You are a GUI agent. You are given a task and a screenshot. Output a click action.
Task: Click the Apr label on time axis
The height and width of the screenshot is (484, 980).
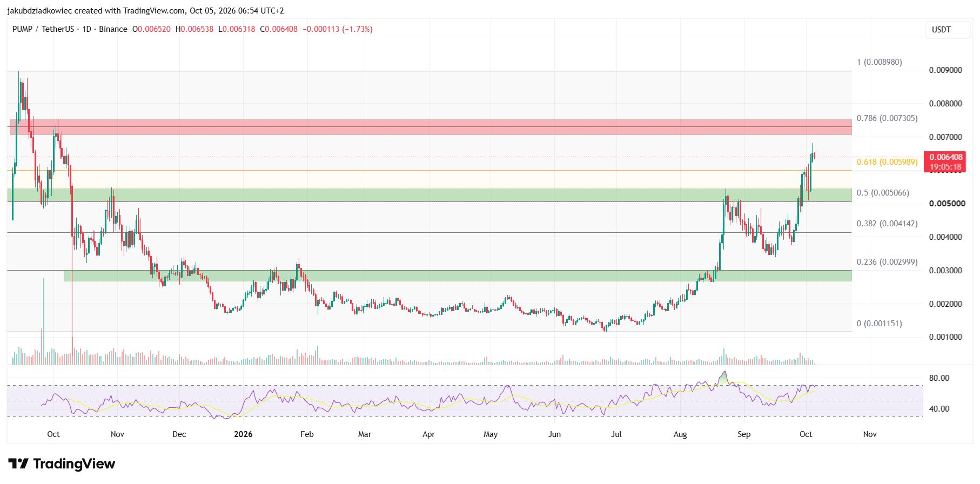pos(428,434)
